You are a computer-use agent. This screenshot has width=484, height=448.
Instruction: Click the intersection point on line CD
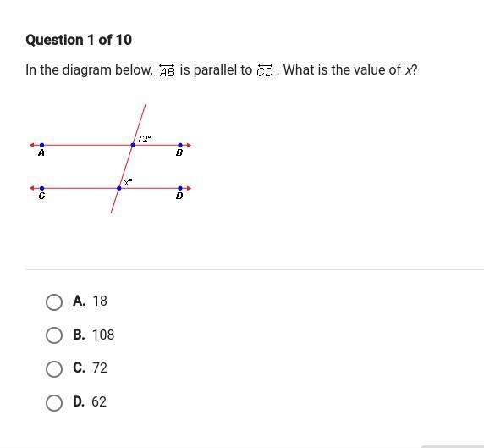pos(119,188)
